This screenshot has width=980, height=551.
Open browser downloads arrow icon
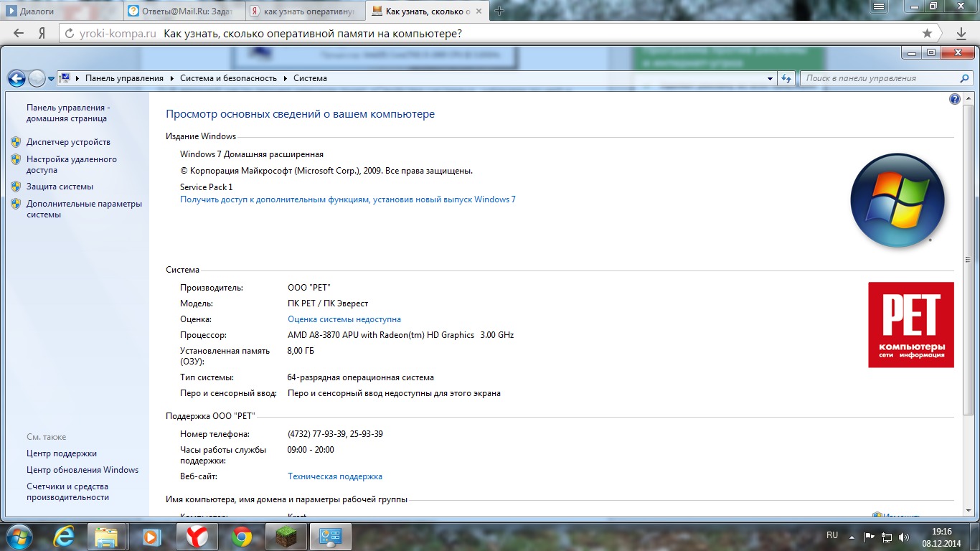tap(961, 34)
